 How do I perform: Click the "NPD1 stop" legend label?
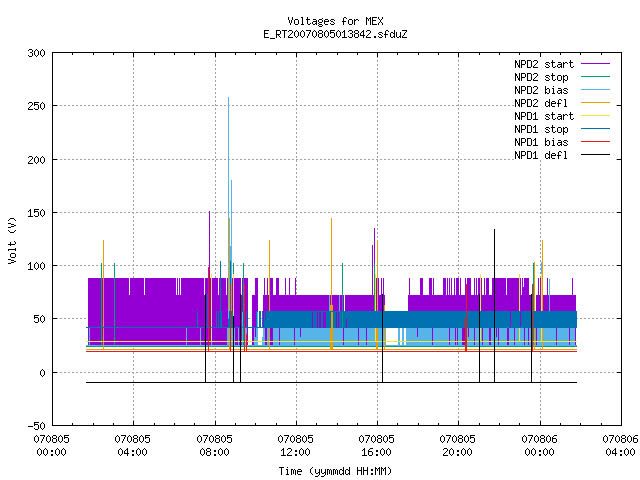click(541, 129)
